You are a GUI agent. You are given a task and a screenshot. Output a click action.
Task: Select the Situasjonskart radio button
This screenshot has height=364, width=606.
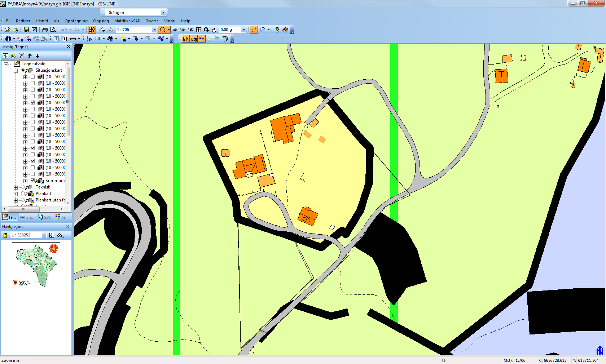(23, 70)
